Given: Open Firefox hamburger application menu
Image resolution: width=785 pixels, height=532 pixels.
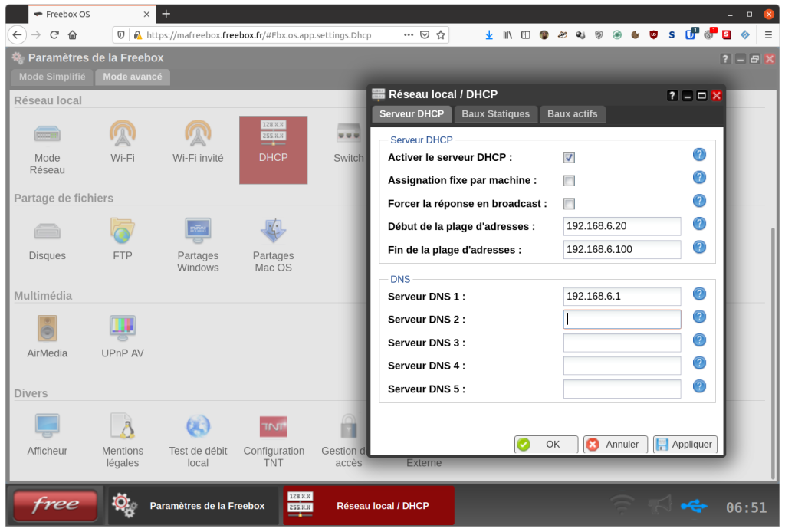Looking at the screenshot, I should [768, 35].
